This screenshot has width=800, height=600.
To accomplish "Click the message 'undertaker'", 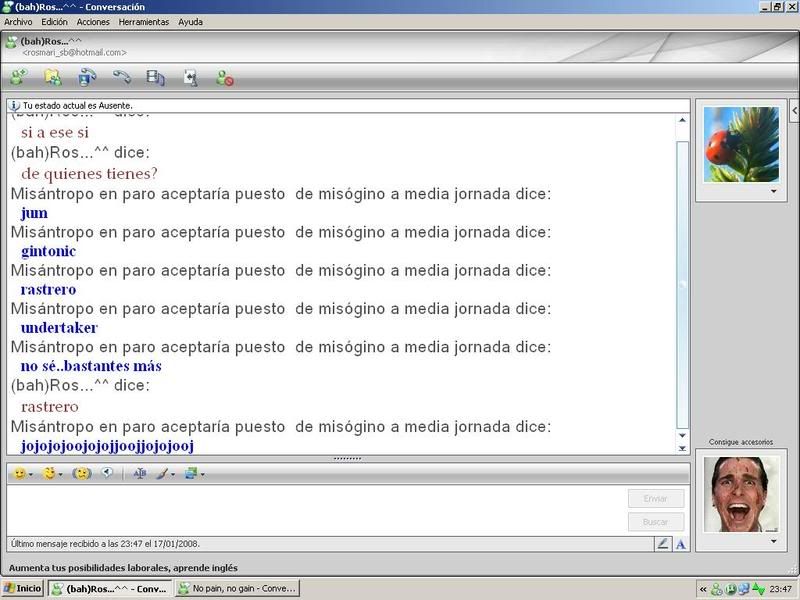I will (59, 328).
